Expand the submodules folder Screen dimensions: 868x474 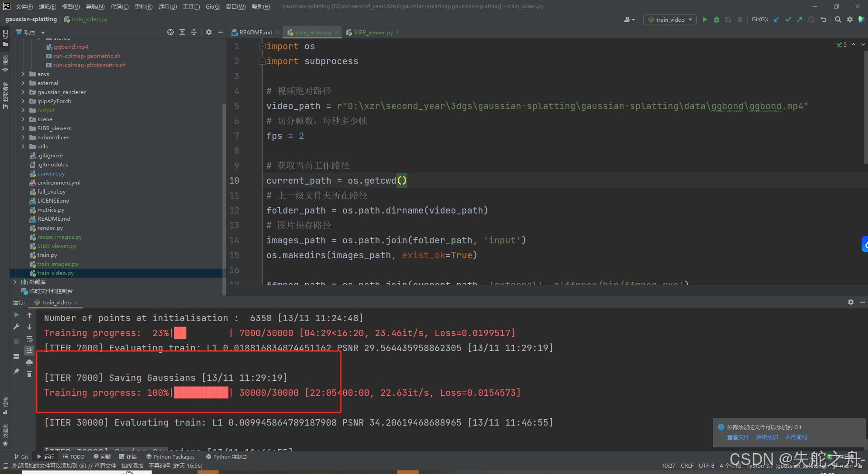23,137
